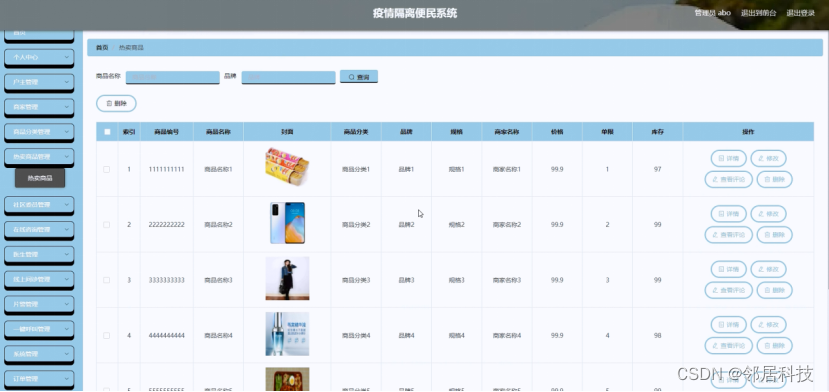Click the product number 3333333333 cell
The image size is (829, 392).
tap(167, 280)
